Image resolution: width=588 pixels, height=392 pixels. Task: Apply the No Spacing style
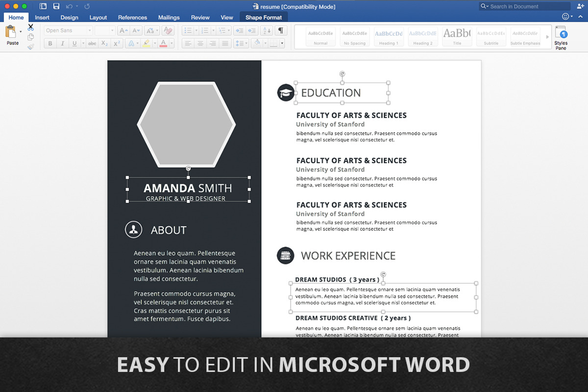(355, 37)
